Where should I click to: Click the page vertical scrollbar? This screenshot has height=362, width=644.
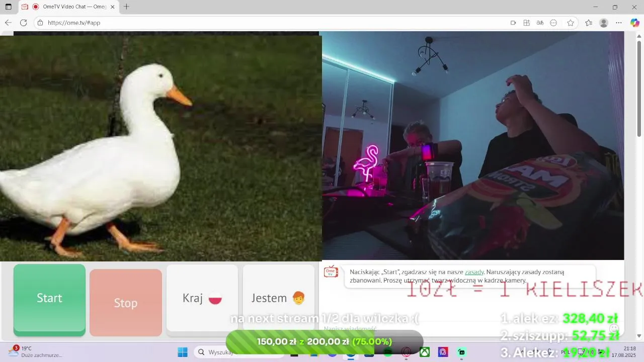pos(639,88)
